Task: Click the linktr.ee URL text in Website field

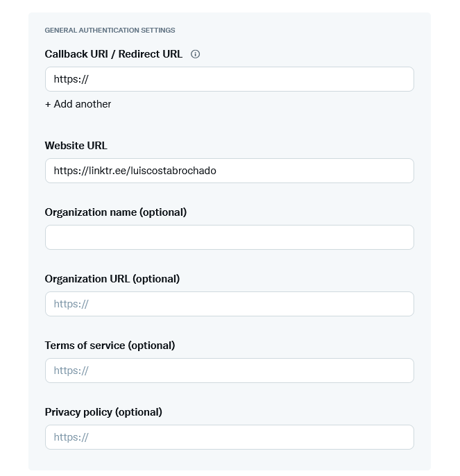Action: (x=135, y=171)
